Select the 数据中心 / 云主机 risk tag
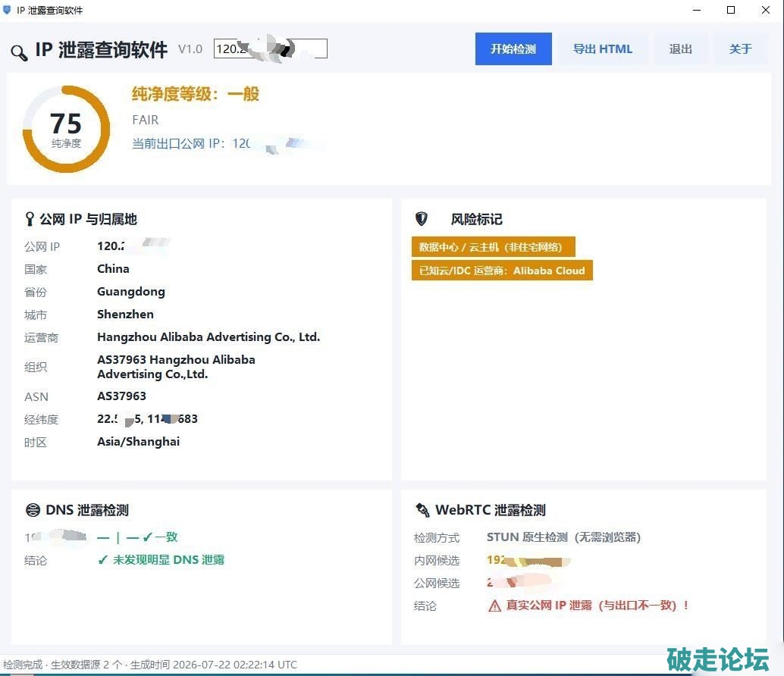Image resolution: width=784 pixels, height=676 pixels. [493, 247]
